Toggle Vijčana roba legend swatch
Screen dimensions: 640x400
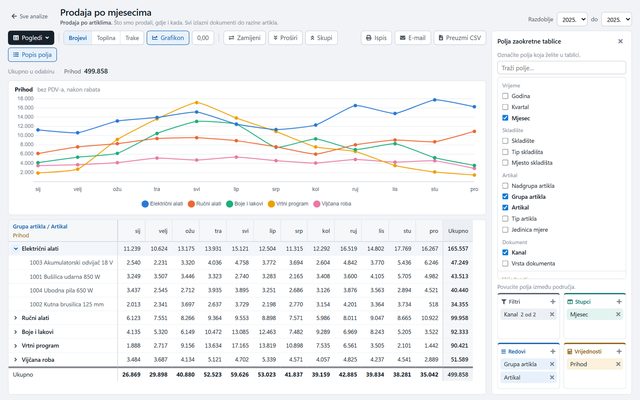pyautogui.click(x=317, y=204)
